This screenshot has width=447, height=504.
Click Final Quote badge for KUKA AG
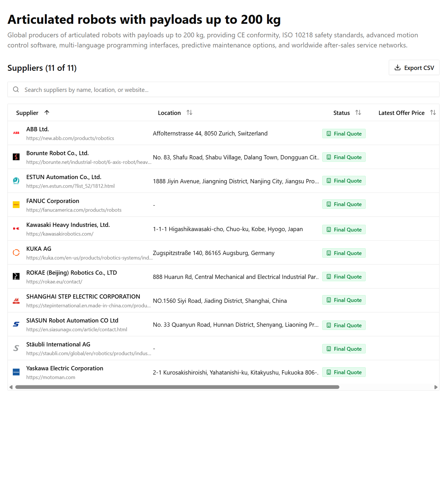(344, 253)
